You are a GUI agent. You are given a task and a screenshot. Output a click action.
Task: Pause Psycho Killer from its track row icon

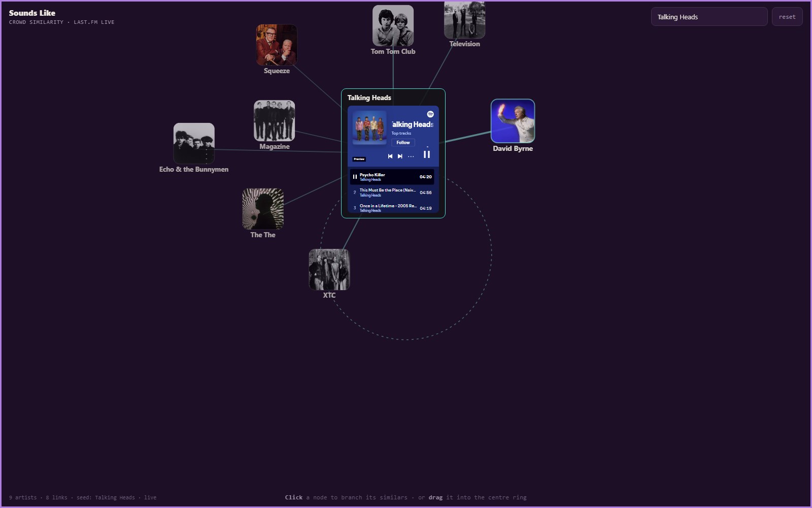point(355,177)
